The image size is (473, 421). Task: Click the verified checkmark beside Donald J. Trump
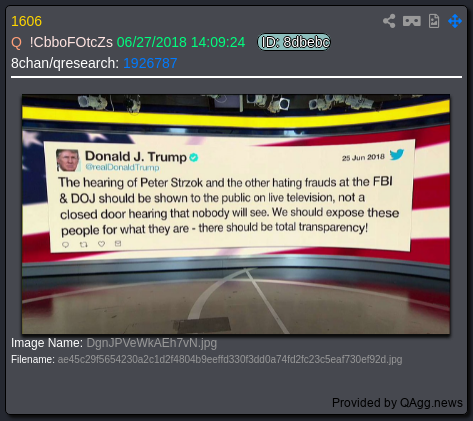pyautogui.click(x=194, y=157)
